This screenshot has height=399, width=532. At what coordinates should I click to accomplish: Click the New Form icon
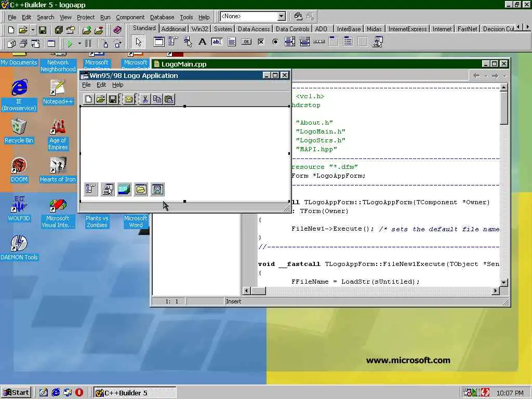coord(51,44)
